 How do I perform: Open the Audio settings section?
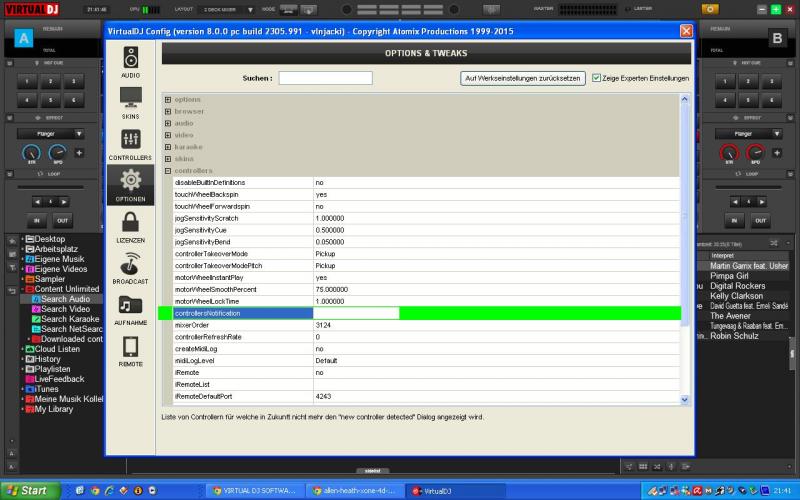pos(131,62)
